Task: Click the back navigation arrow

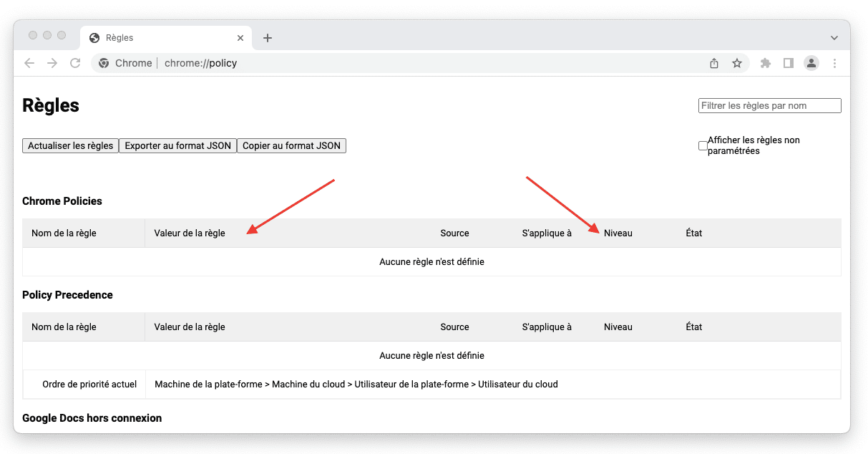Action: [29, 63]
